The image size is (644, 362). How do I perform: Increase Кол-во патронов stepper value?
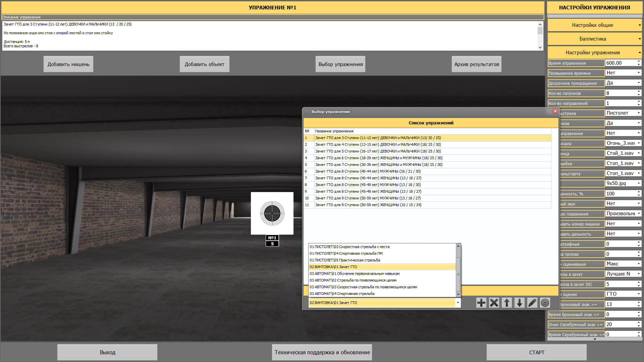tap(639, 91)
